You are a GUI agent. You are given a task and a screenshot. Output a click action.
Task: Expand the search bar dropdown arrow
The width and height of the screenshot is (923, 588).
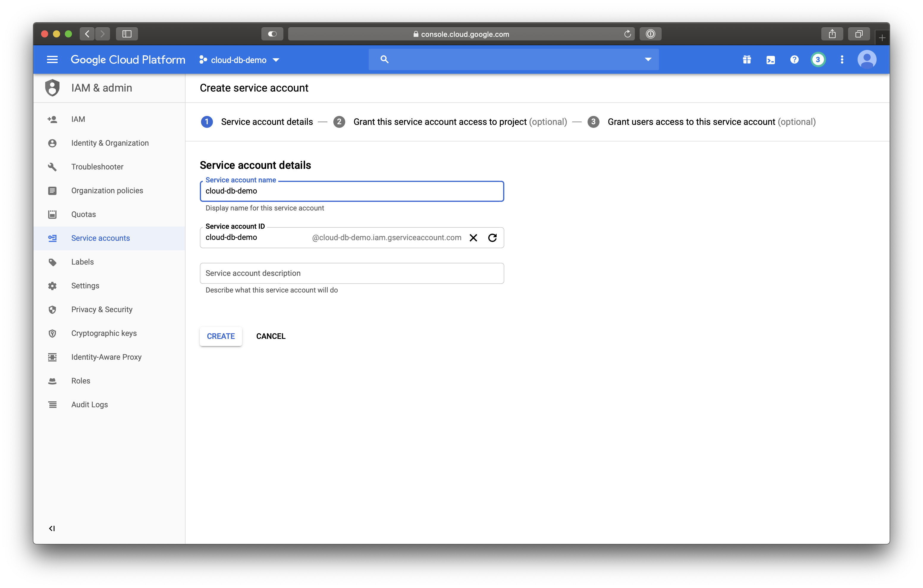pos(648,59)
